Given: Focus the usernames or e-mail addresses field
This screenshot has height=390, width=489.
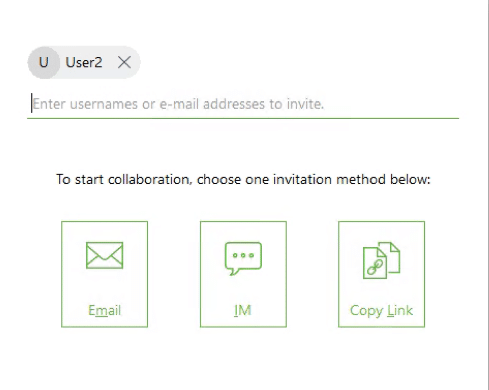Looking at the screenshot, I should click(243, 104).
